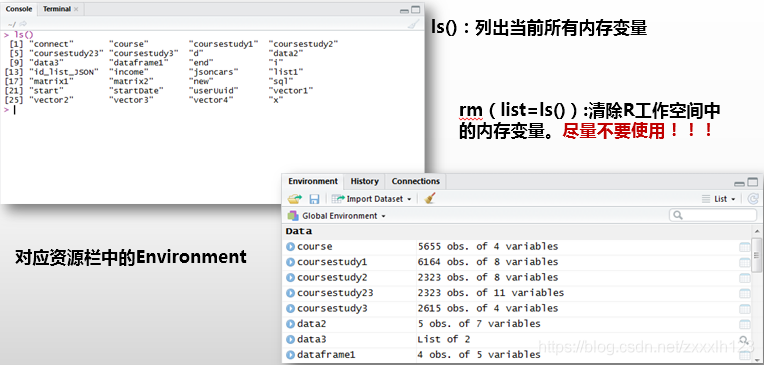The width and height of the screenshot is (764, 365).
Task: Switch to the Console tab
Action: pos(19,9)
